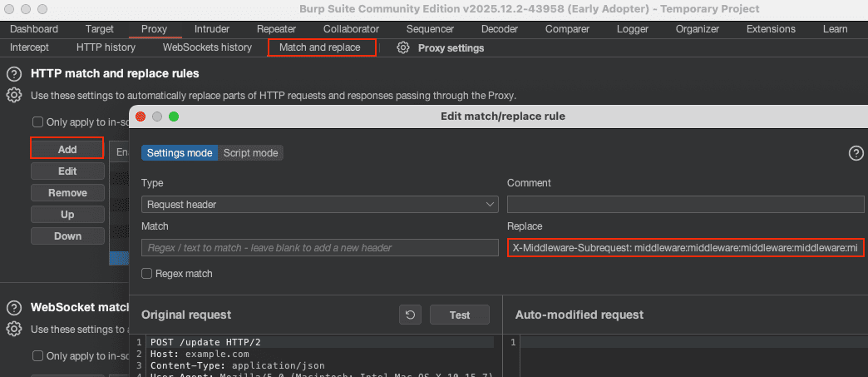The height and width of the screenshot is (377, 868).
Task: Click the Proxy settings gear icon
Action: [403, 48]
